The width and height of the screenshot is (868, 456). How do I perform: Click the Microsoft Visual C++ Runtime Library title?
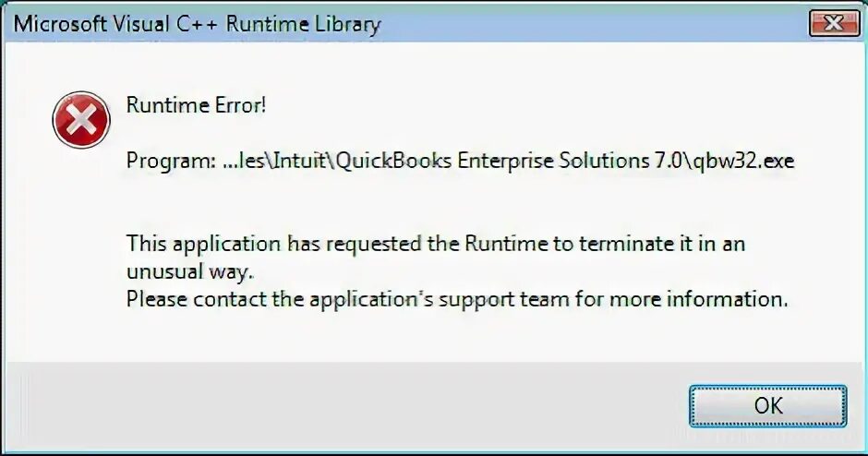[x=197, y=24]
